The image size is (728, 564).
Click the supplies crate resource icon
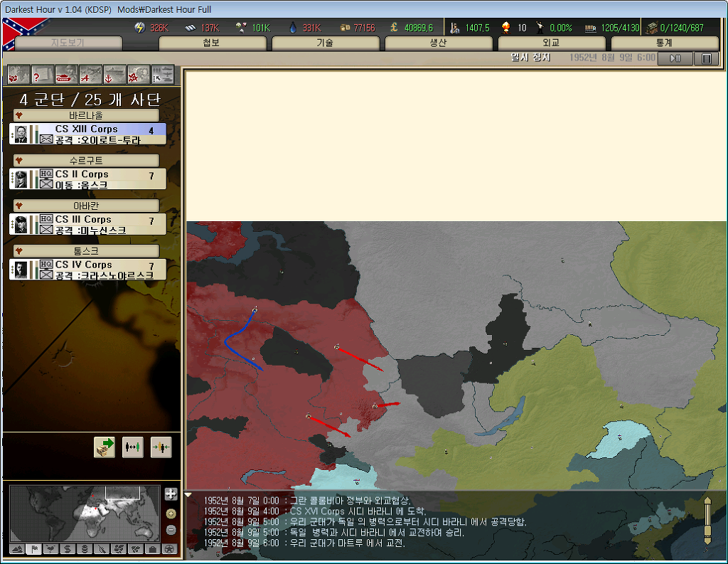tap(345, 28)
